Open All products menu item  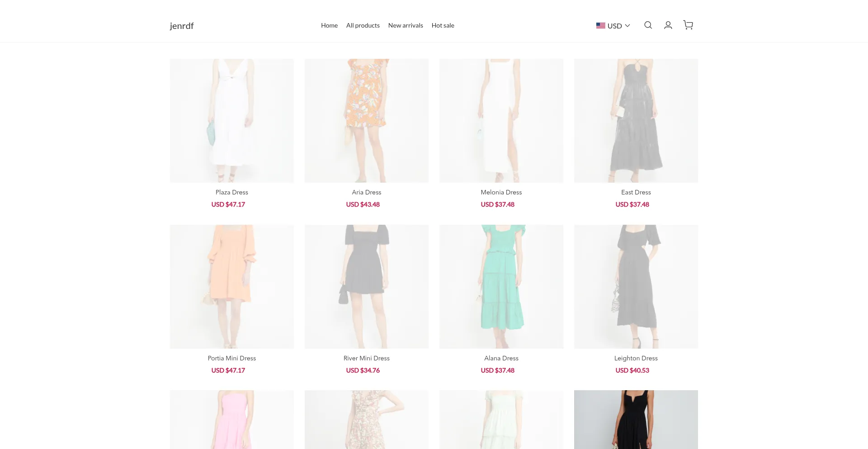(363, 25)
